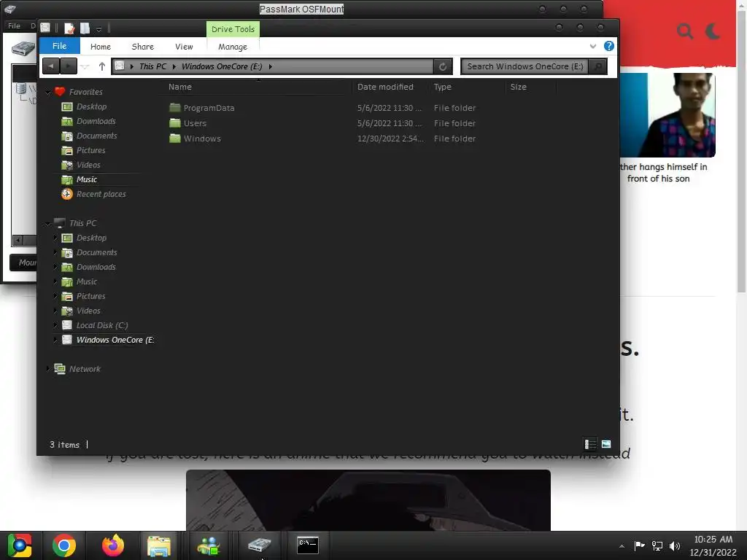Expand the Network tree node

coord(47,369)
